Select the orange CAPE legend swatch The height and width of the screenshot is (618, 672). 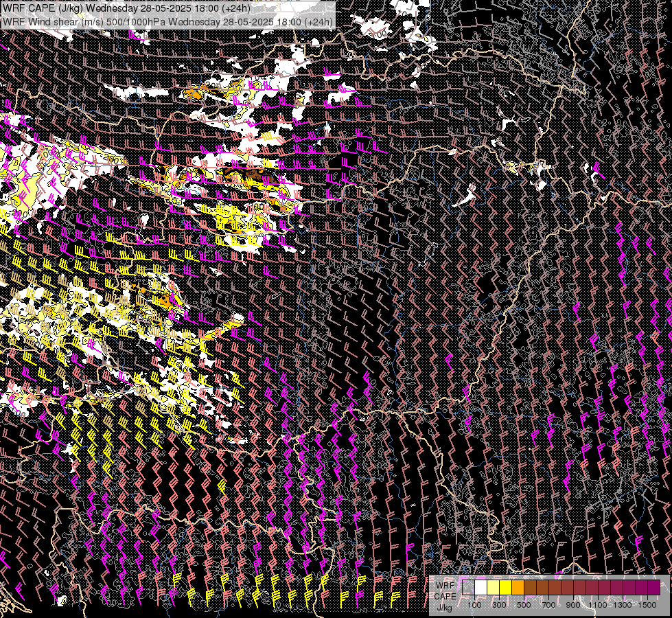coord(518,587)
